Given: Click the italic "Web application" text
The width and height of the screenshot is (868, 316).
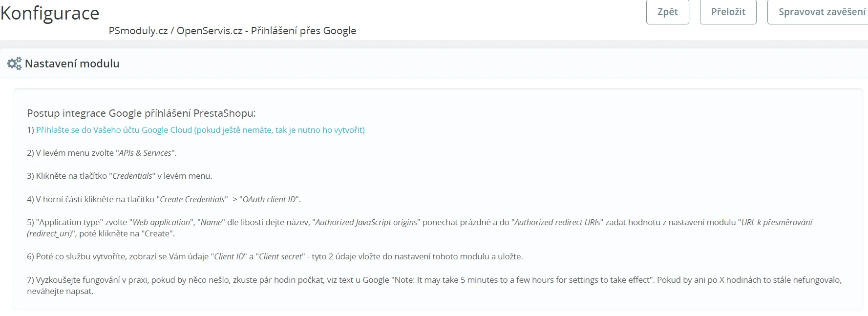Looking at the screenshot, I should click(x=162, y=222).
